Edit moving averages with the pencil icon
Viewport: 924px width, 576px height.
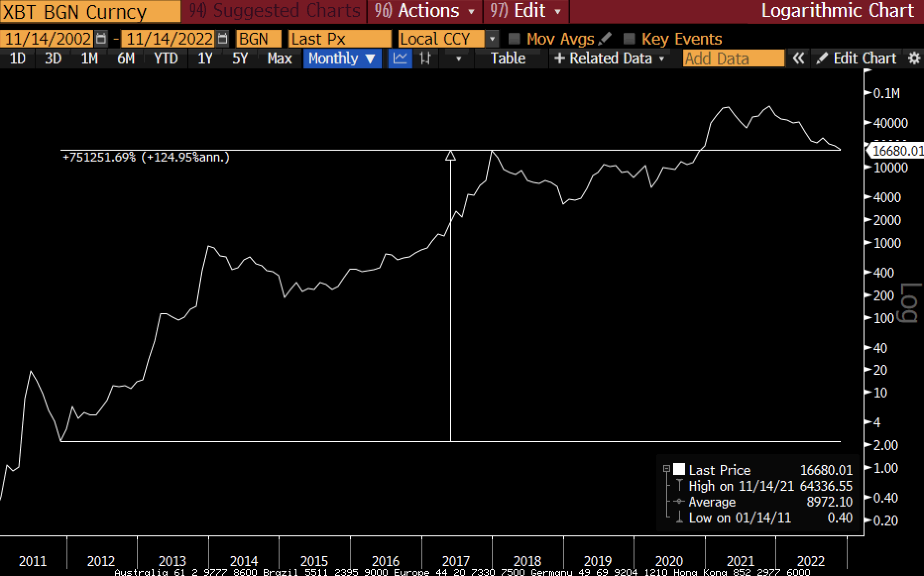tap(605, 39)
